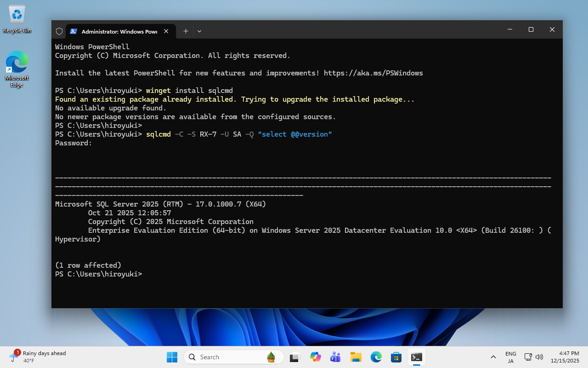Screen dimensions: 588x368
Task: Open Microsoft Store from the taskbar
Action: [396, 357]
